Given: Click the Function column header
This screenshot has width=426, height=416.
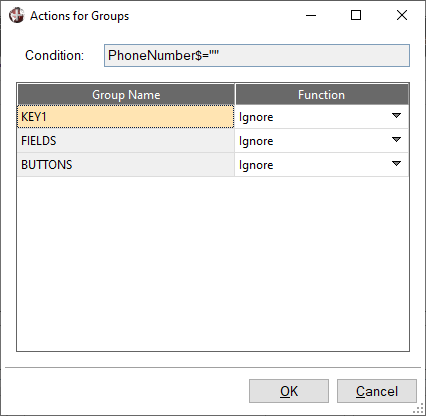Looking at the screenshot, I should [322, 95].
